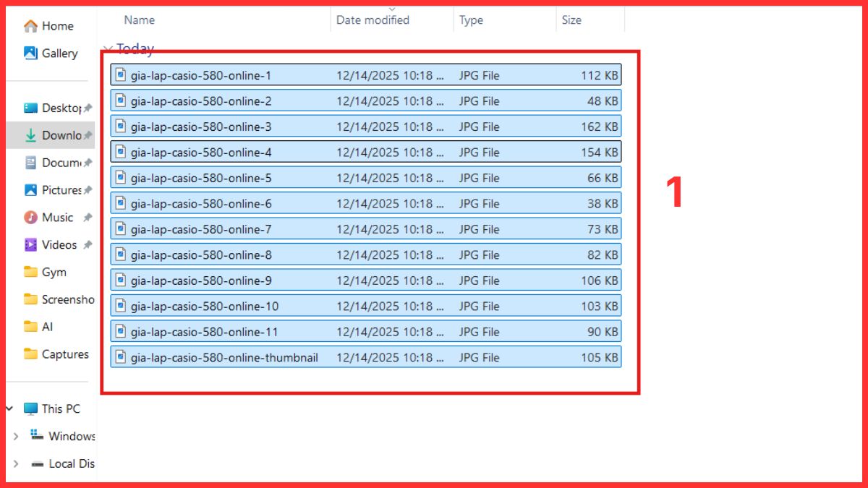Select the Desktop shortcut in sidebar
868x488 pixels.
[x=59, y=107]
